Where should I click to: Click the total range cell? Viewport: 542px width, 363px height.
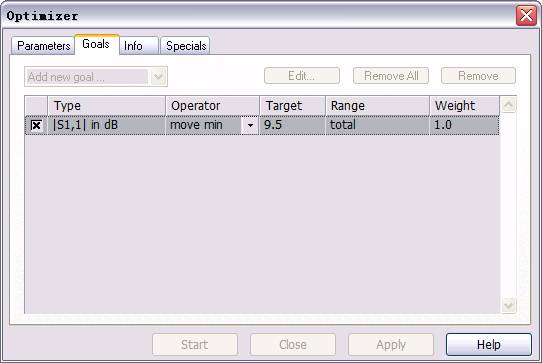377,125
